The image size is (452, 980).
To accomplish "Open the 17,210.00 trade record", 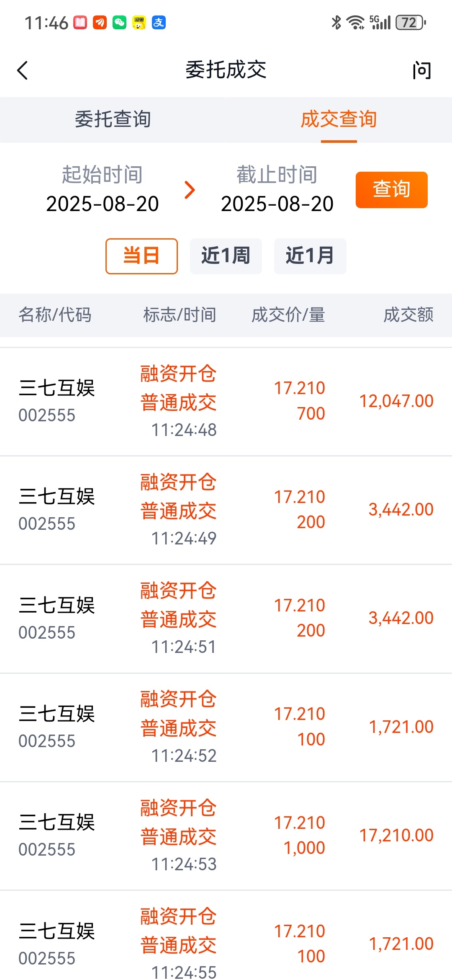I will pos(226,836).
